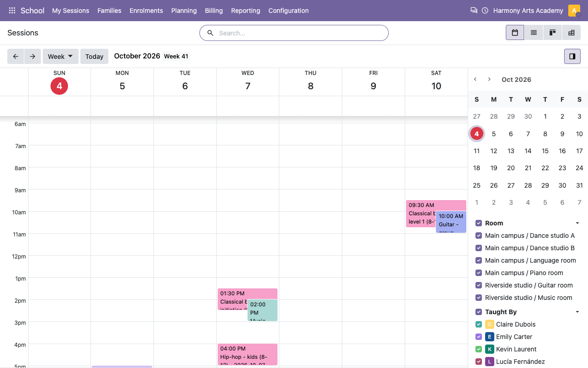
Task: Switch to list view icon
Action: pyautogui.click(x=534, y=33)
